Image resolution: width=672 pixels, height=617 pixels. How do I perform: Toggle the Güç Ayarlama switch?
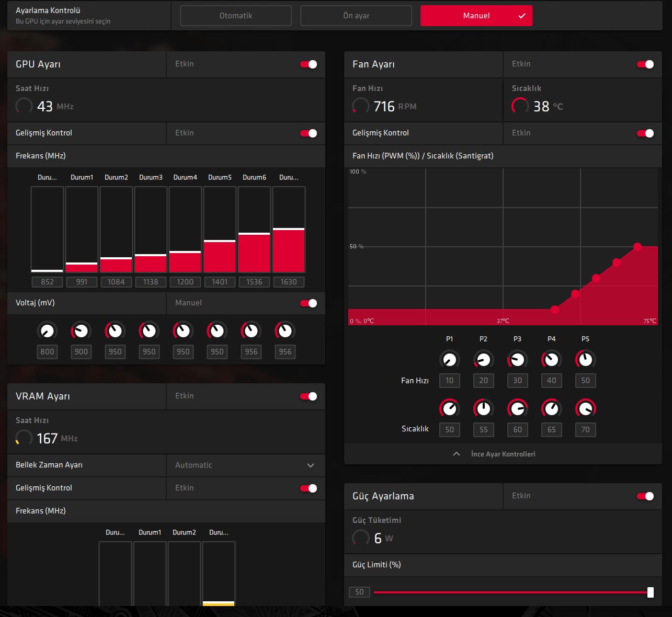click(x=645, y=496)
